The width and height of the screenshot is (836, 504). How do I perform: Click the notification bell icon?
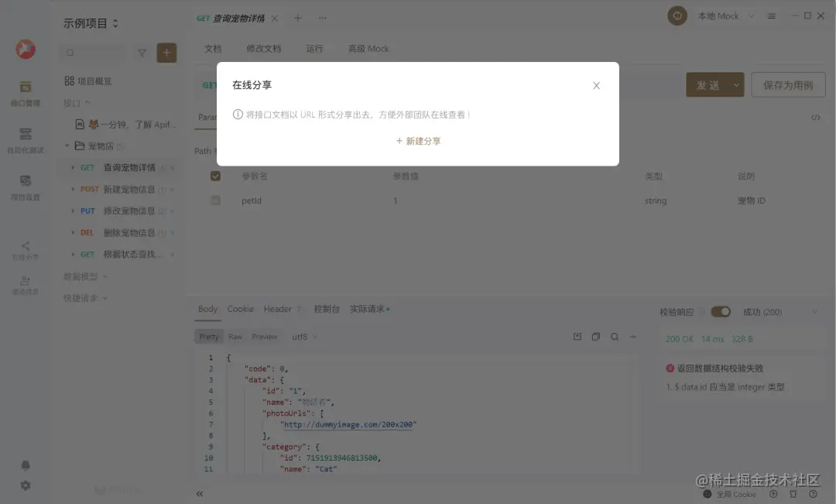point(25,465)
